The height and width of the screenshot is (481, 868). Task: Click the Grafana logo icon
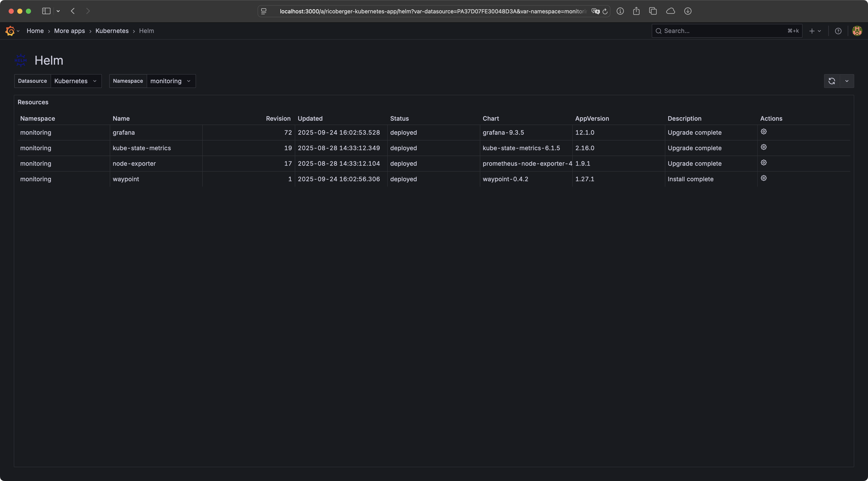(x=10, y=31)
